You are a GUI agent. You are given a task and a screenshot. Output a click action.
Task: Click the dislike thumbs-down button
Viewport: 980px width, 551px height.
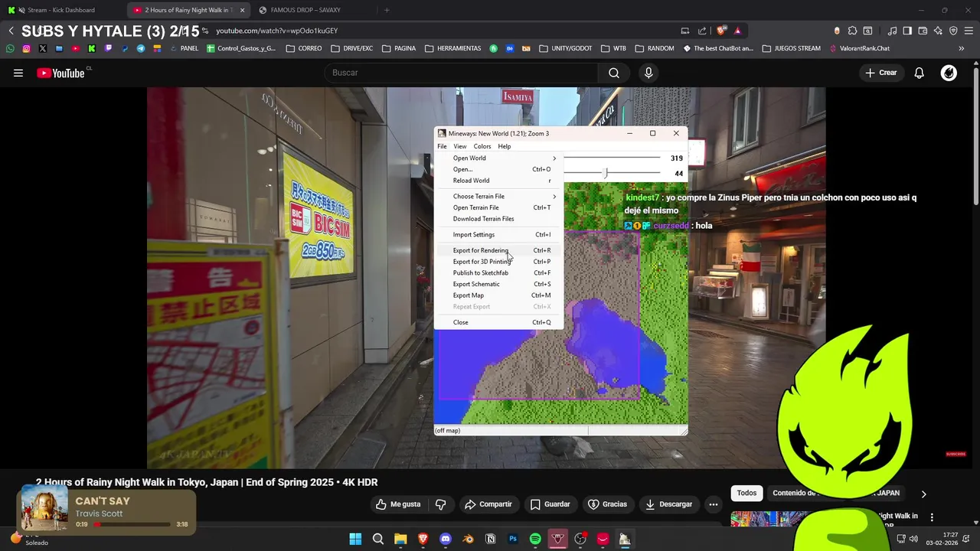pos(441,504)
